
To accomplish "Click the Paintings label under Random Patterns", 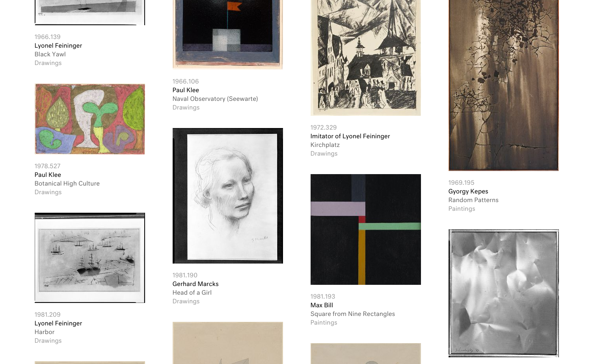I will point(462,209).
